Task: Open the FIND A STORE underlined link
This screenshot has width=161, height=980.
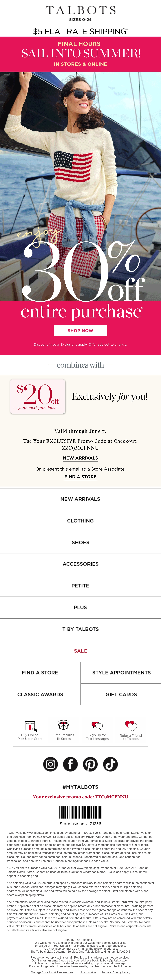Action: tap(80, 477)
